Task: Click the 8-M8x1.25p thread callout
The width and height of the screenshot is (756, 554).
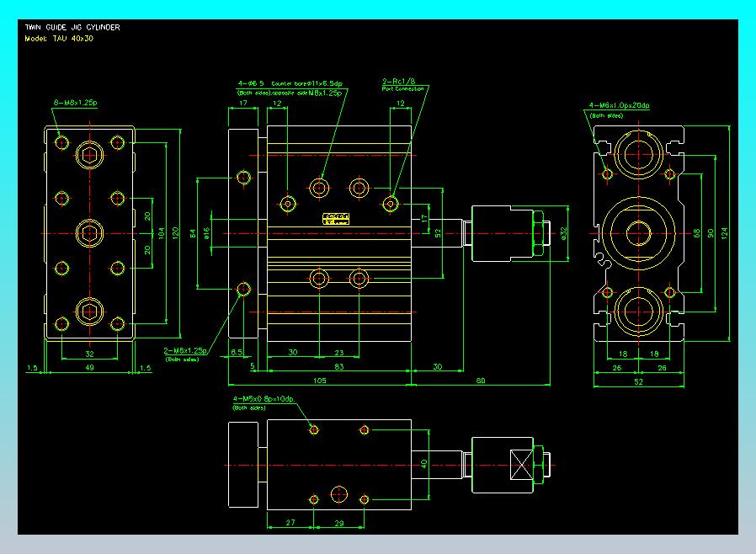Action: coord(76,103)
